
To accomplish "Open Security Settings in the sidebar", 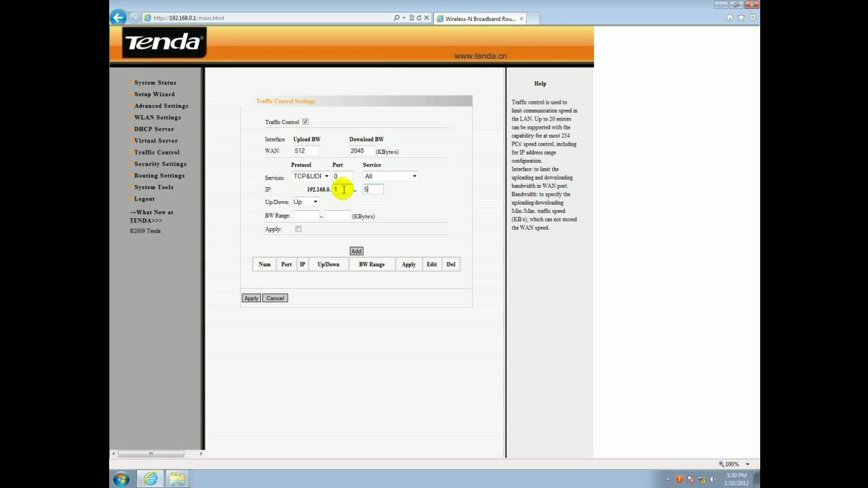I will (160, 164).
